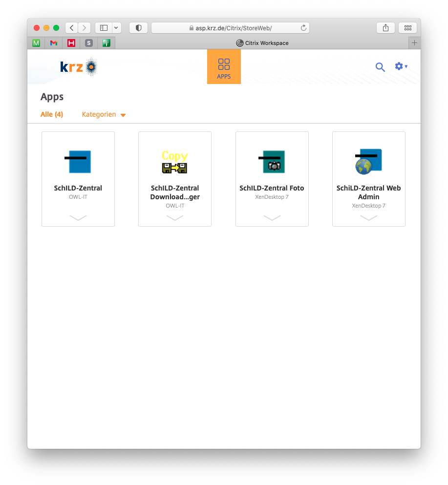Click the krz logo
448x485 pixels.
point(78,67)
